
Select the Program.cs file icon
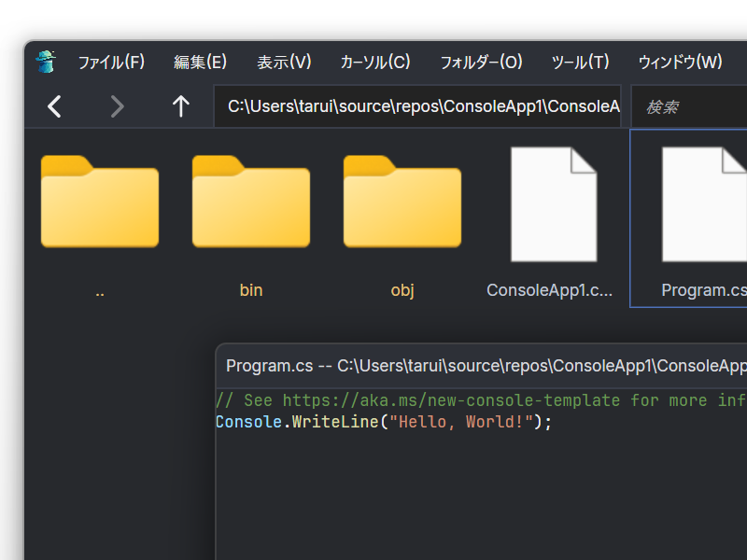(704, 204)
